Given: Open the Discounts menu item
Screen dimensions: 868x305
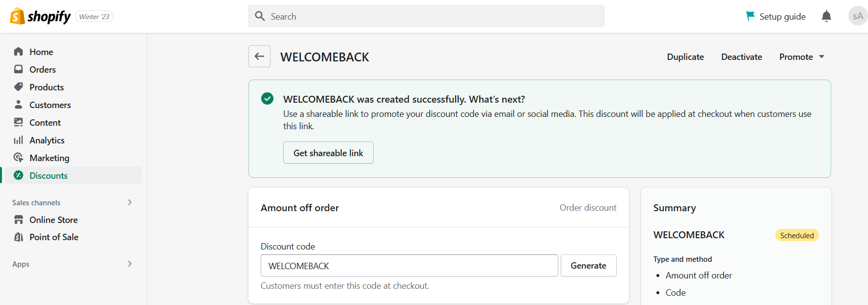Looking at the screenshot, I should (72, 175).
